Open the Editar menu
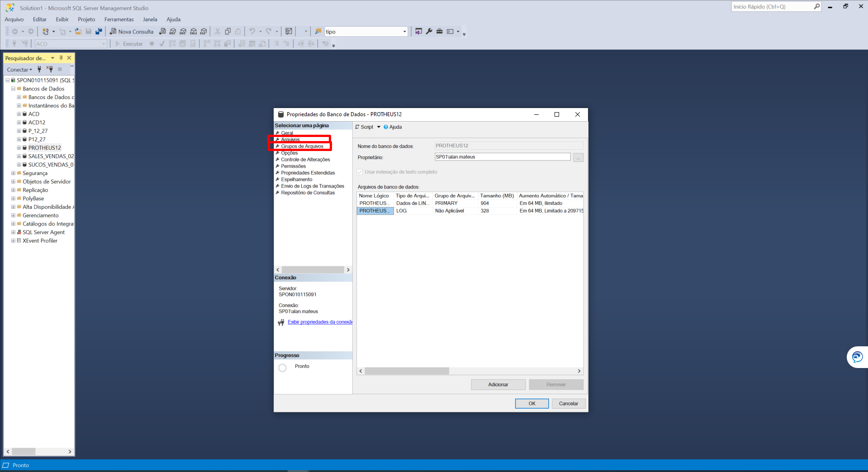The width and height of the screenshot is (868, 472). [40, 19]
